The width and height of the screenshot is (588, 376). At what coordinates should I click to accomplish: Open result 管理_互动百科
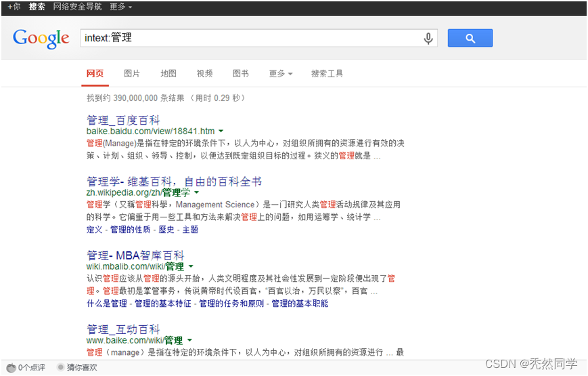pyautogui.click(x=123, y=329)
